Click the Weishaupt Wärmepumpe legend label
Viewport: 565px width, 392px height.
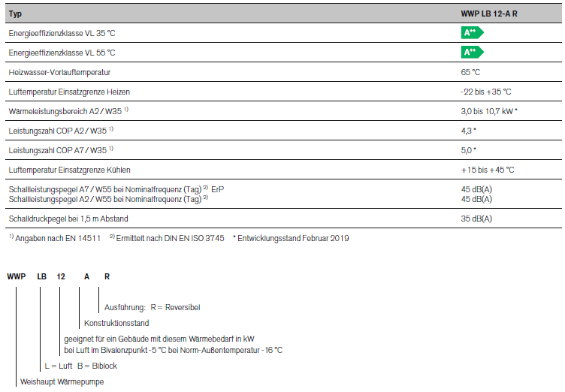(62, 381)
